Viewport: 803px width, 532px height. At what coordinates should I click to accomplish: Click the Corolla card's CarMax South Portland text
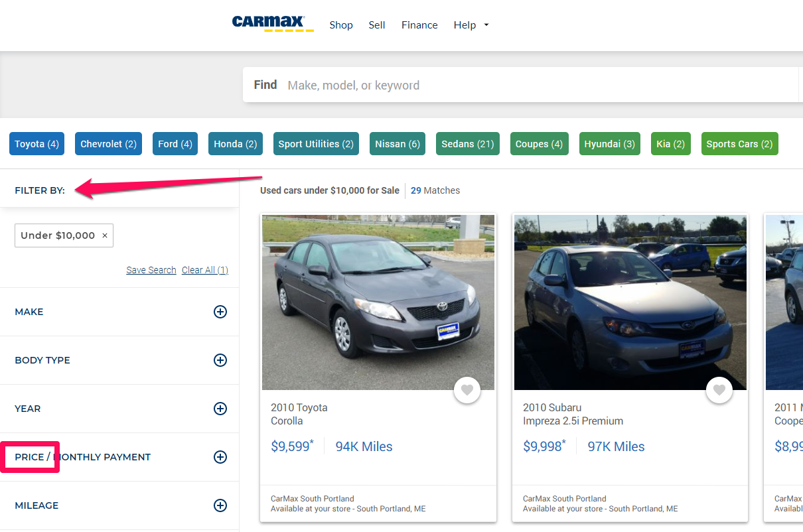(313, 499)
